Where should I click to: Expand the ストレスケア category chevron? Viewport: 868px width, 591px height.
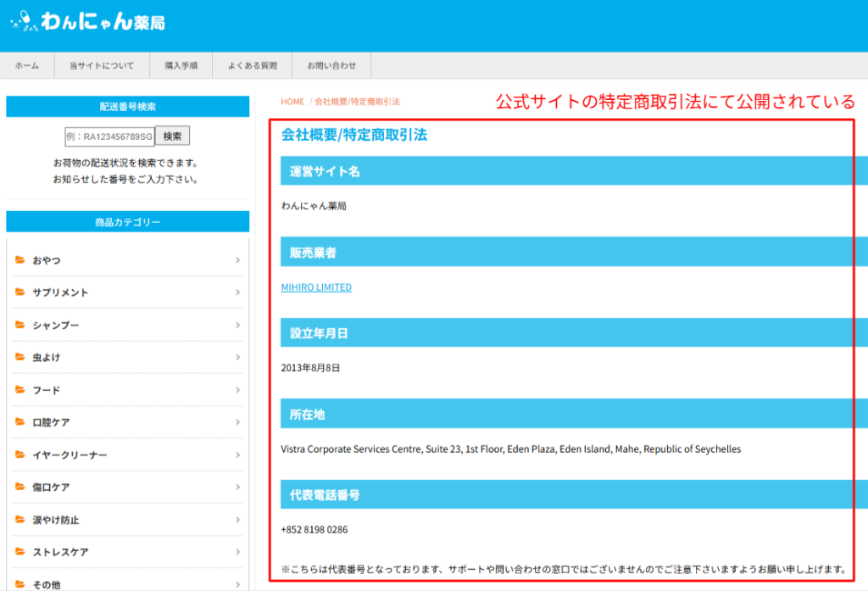pyautogui.click(x=237, y=551)
